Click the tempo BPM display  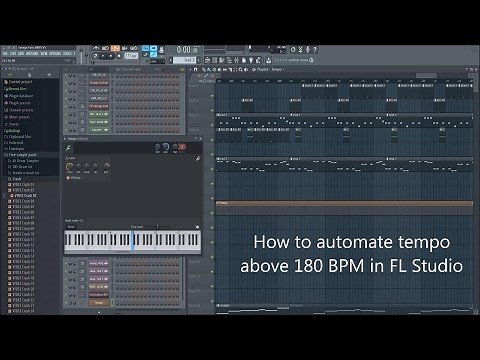coord(131,56)
